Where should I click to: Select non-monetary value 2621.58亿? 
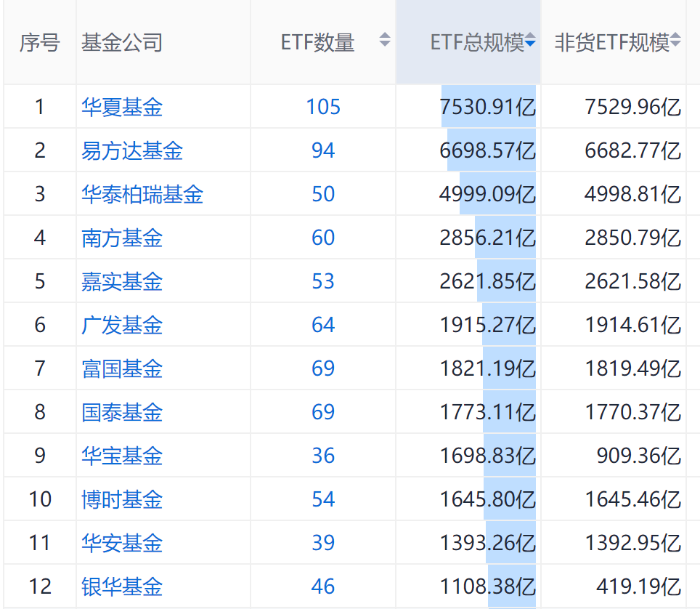click(633, 281)
